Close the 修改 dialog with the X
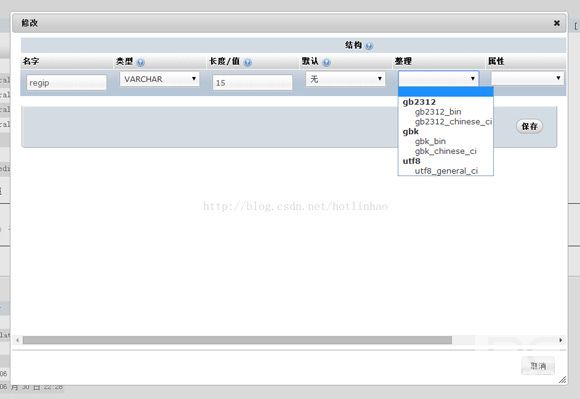The image size is (580, 399). [x=557, y=23]
